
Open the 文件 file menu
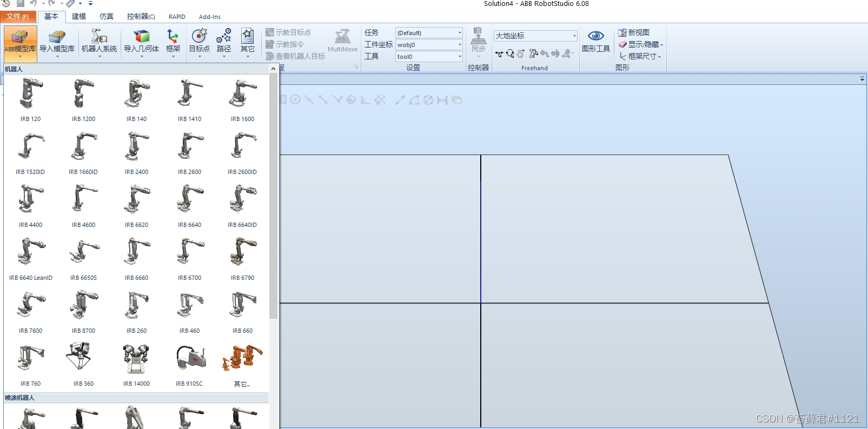point(18,17)
